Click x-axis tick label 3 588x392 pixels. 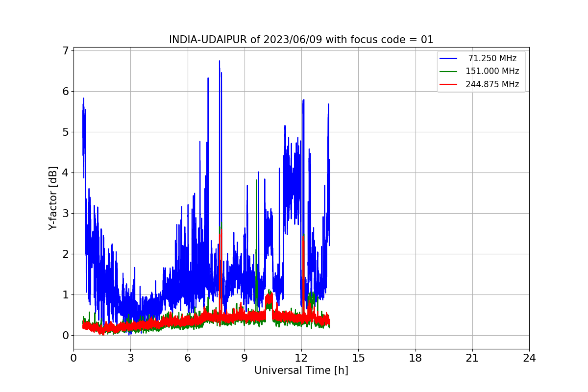pyautogui.click(x=130, y=358)
